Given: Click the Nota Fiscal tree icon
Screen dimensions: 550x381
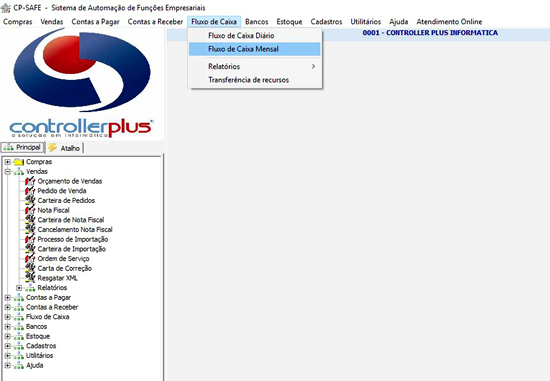Looking at the screenshot, I should point(30,210).
